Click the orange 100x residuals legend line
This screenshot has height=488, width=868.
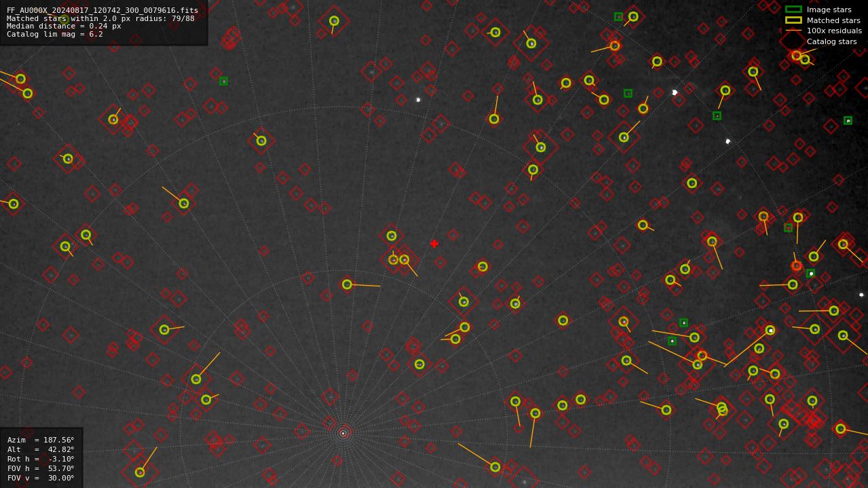point(793,31)
